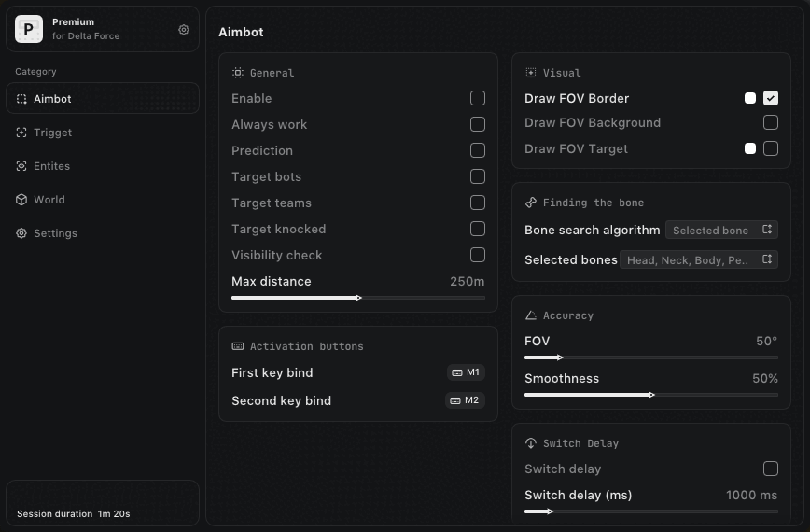Uncheck the Draw FOV Border checkbox
Image resolution: width=810 pixels, height=532 pixels.
[x=771, y=98]
